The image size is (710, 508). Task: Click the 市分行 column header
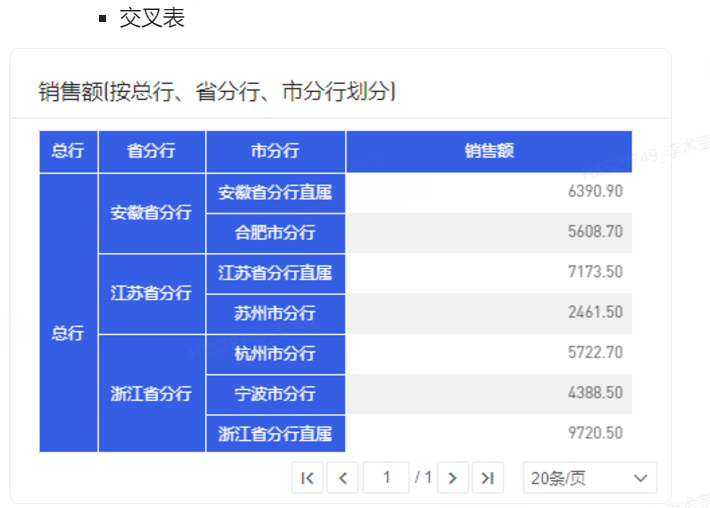[x=275, y=151]
